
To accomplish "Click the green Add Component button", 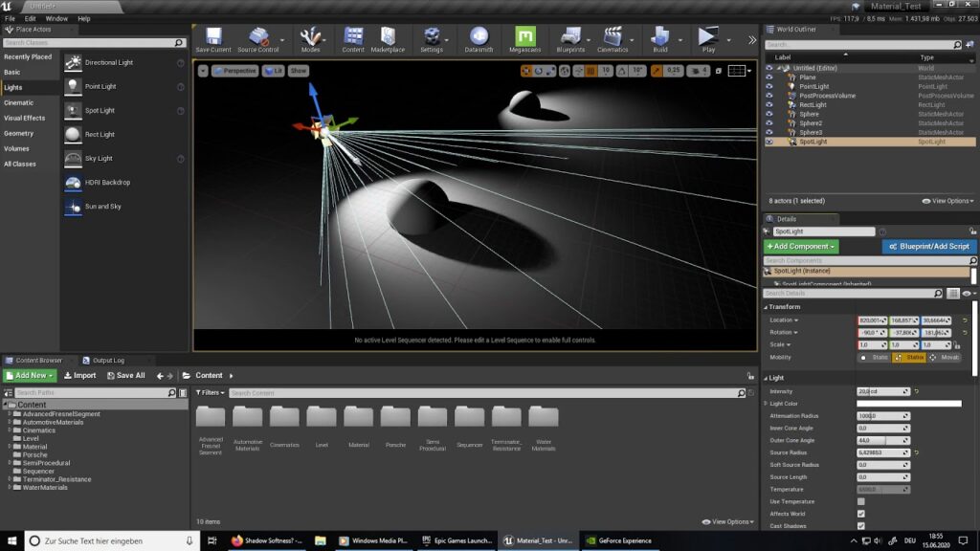I will coord(801,246).
